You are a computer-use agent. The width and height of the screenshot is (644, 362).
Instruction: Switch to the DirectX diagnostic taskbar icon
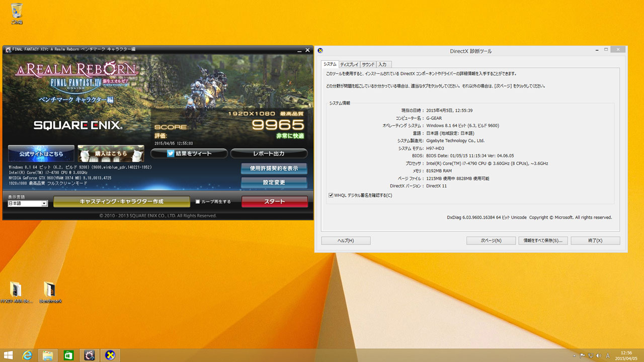click(110, 355)
